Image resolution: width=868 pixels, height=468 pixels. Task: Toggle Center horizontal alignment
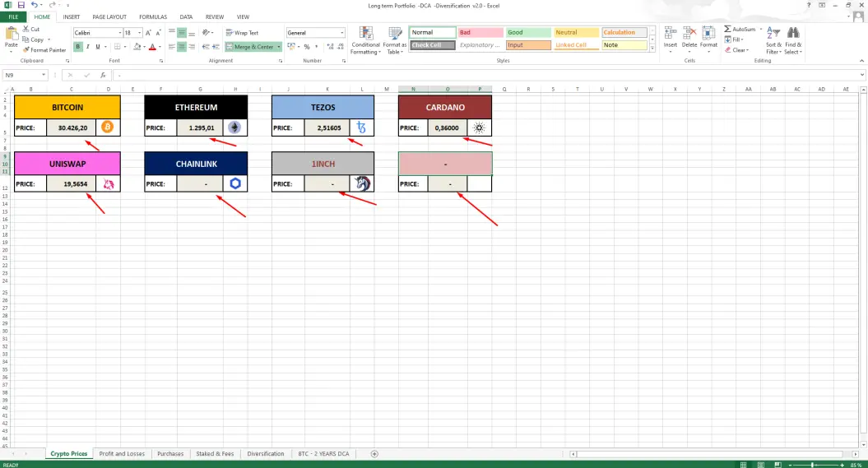(x=182, y=47)
